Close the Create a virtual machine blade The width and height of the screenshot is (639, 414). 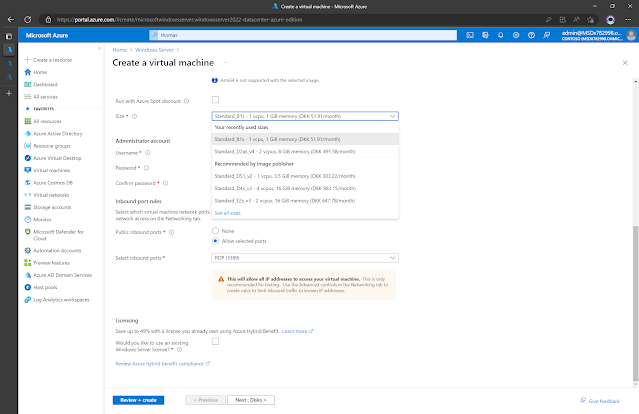coord(625,63)
